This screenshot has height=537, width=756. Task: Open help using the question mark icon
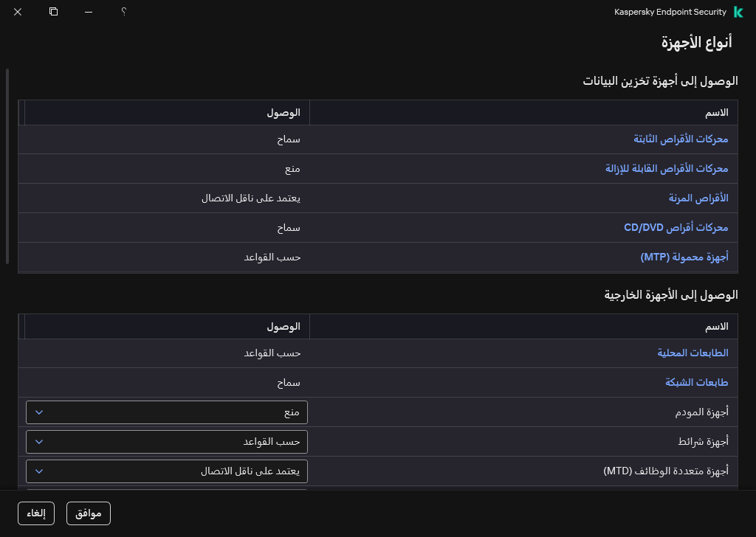[x=124, y=12]
